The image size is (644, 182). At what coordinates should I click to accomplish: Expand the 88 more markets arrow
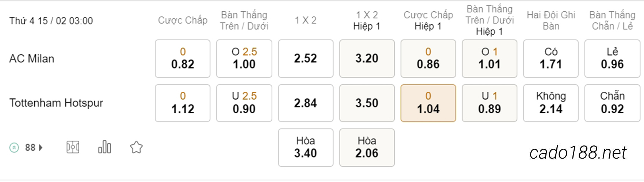[41, 148]
